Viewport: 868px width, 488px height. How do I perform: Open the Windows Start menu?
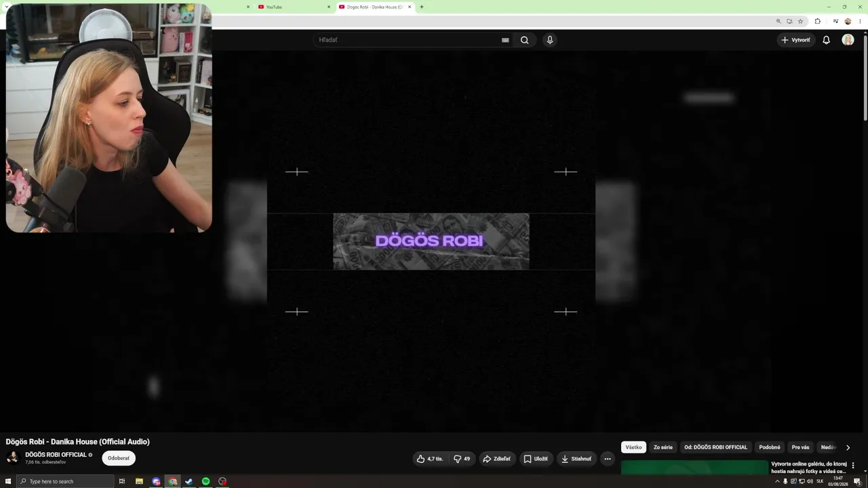pyautogui.click(x=8, y=481)
